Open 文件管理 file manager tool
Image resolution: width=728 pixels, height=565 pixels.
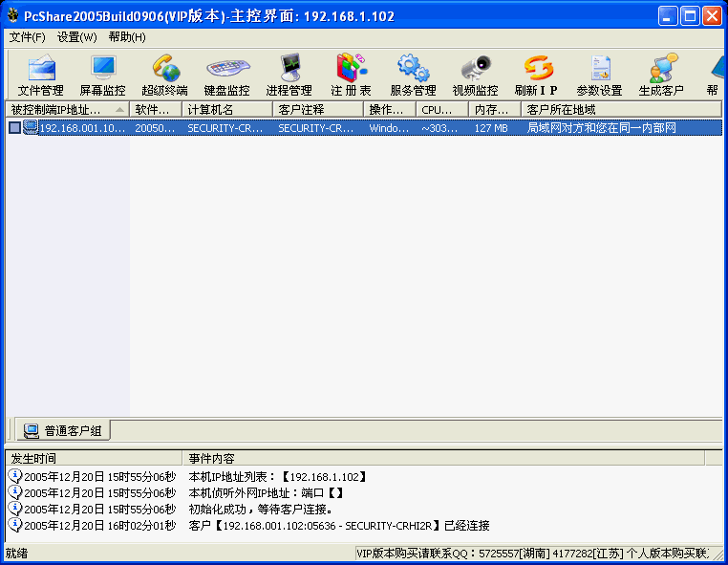click(41, 75)
